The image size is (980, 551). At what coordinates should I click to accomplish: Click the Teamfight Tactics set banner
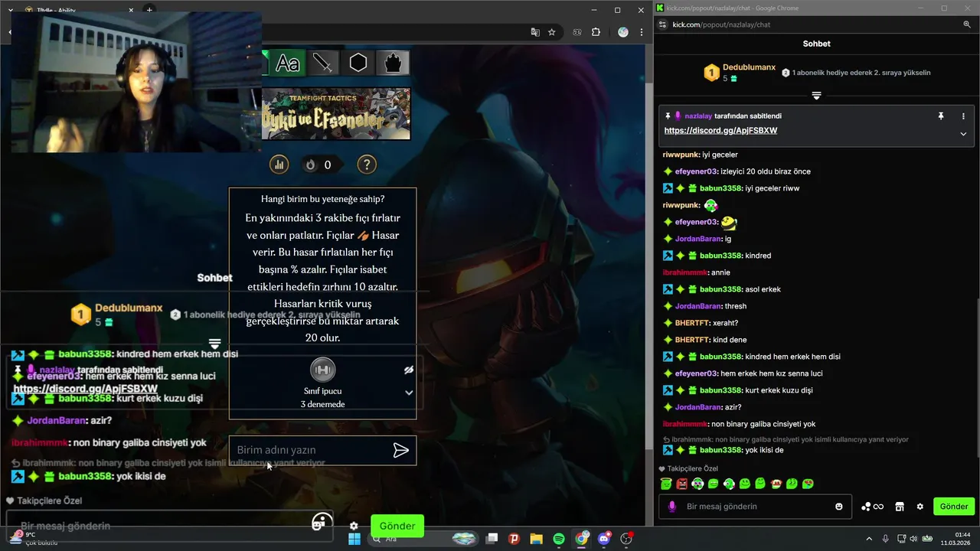(x=336, y=114)
